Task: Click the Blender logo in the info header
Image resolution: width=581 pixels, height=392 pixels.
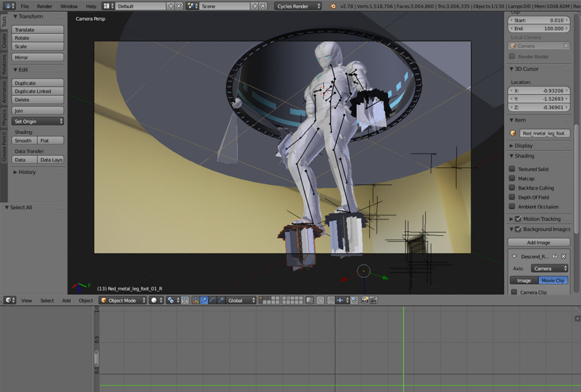Action: (x=333, y=6)
